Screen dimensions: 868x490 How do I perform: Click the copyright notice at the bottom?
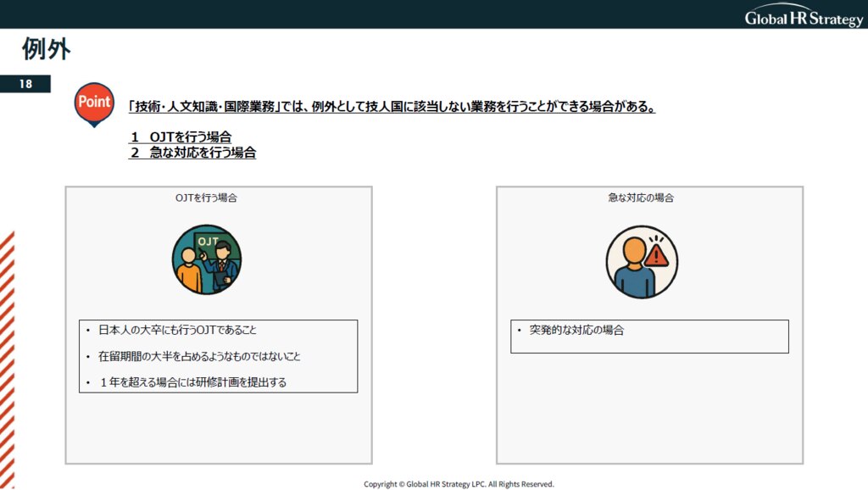pos(459,484)
